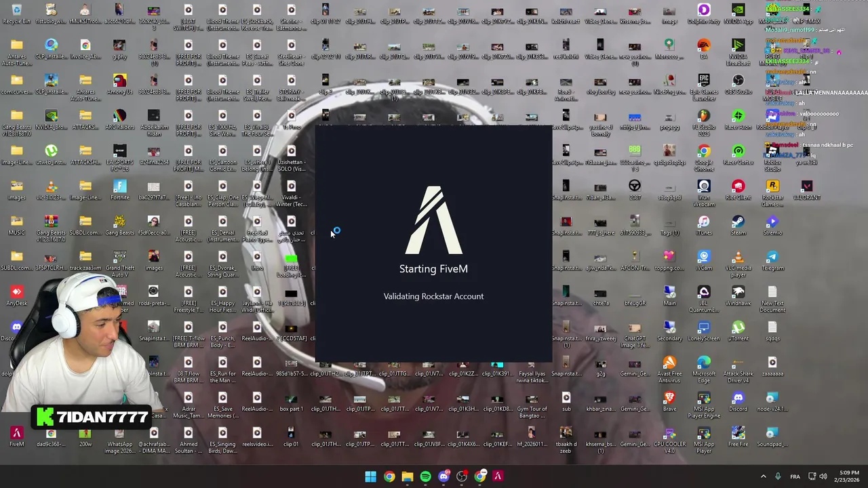Select the Gym Tour of Bangtao video

(532, 404)
